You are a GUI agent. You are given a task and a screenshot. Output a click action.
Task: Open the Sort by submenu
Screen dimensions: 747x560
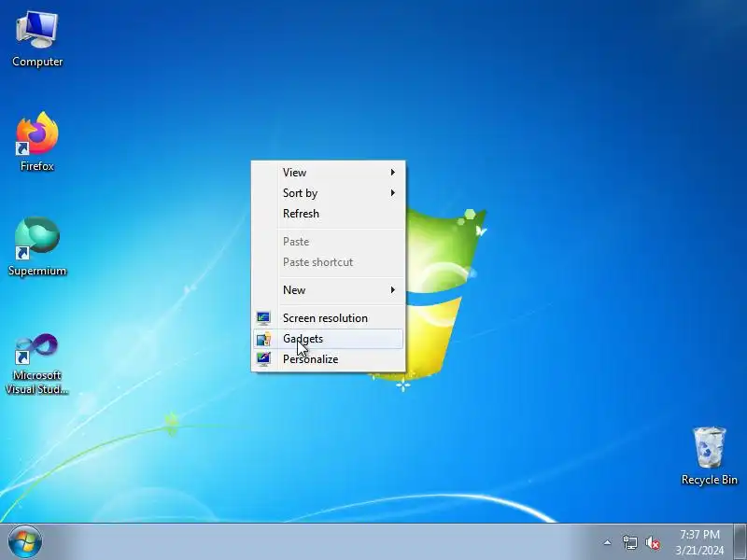pos(329,193)
